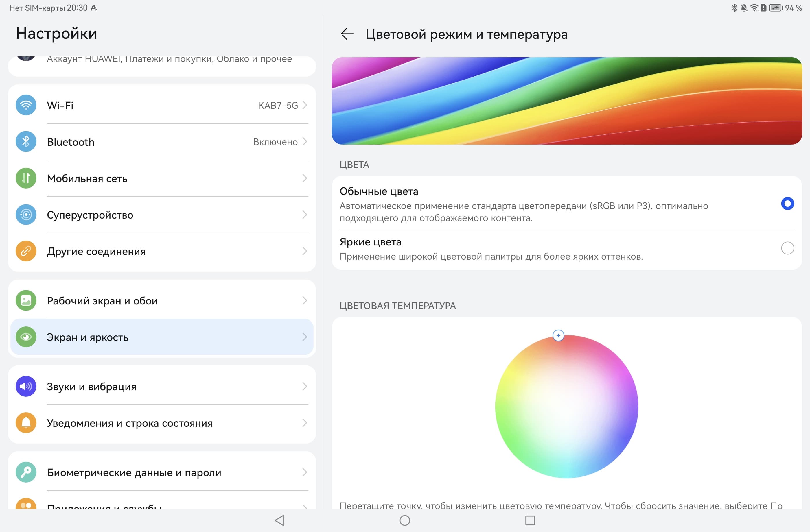Open Уведомления и строка состояния item
This screenshot has width=810, height=532.
162,423
